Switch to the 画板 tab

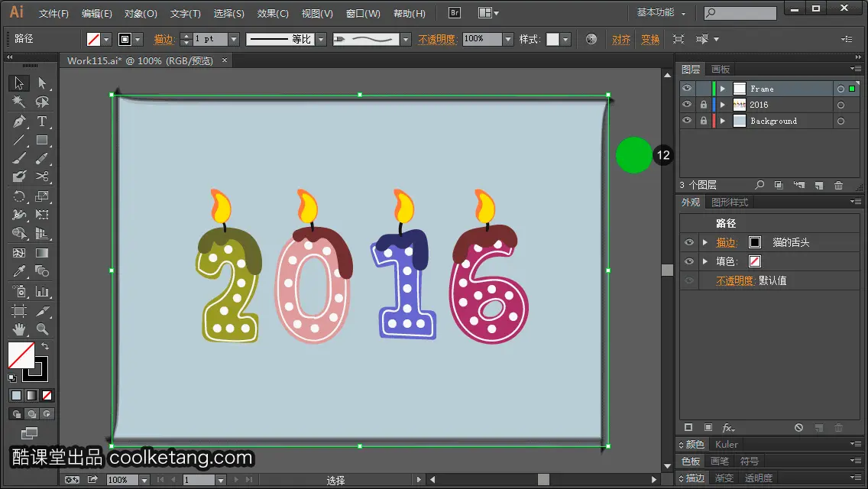(x=721, y=70)
